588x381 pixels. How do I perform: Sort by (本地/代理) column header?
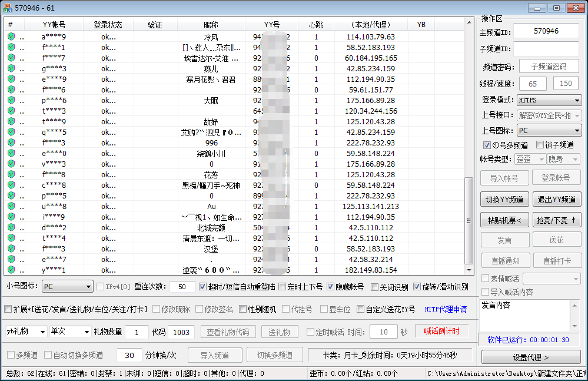pos(371,25)
